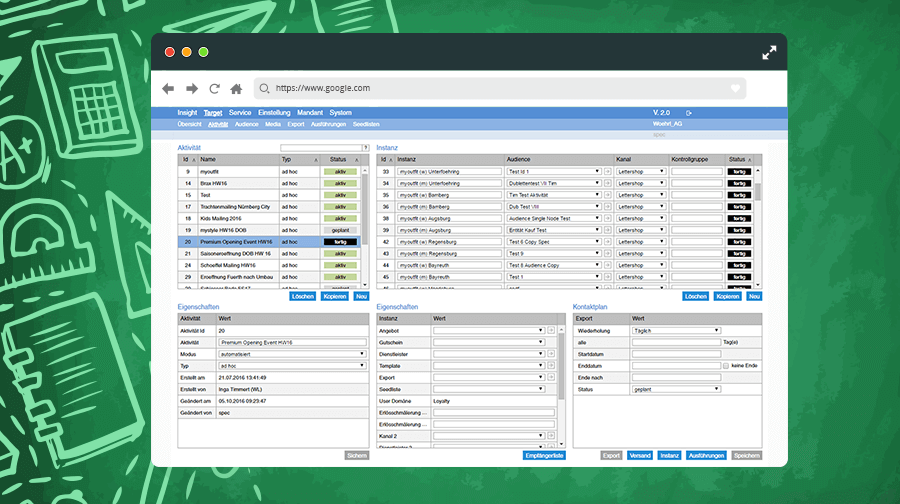This screenshot has height=504, width=900.
Task: Open the Einstellung menu
Action: pos(274,113)
